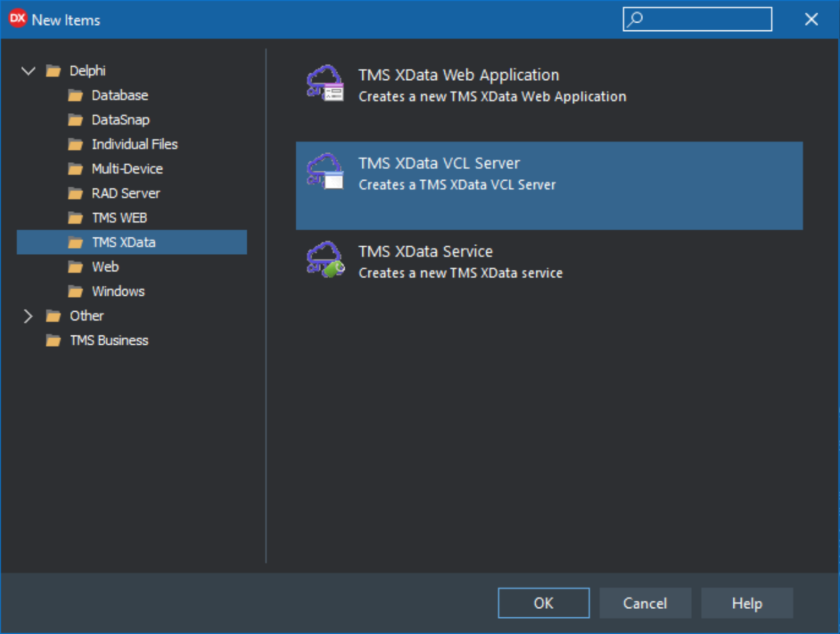Select Individual Files category label
This screenshot has height=634, width=840.
[134, 144]
